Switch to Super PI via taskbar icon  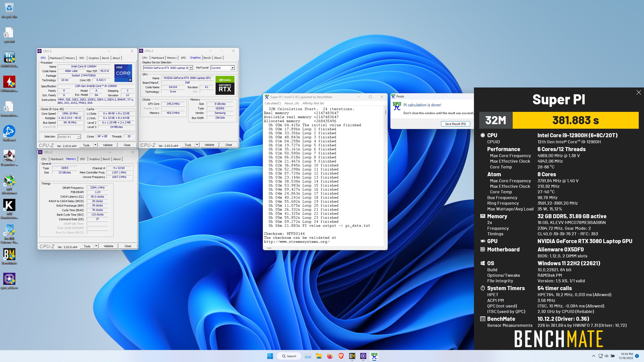[x=374, y=356]
